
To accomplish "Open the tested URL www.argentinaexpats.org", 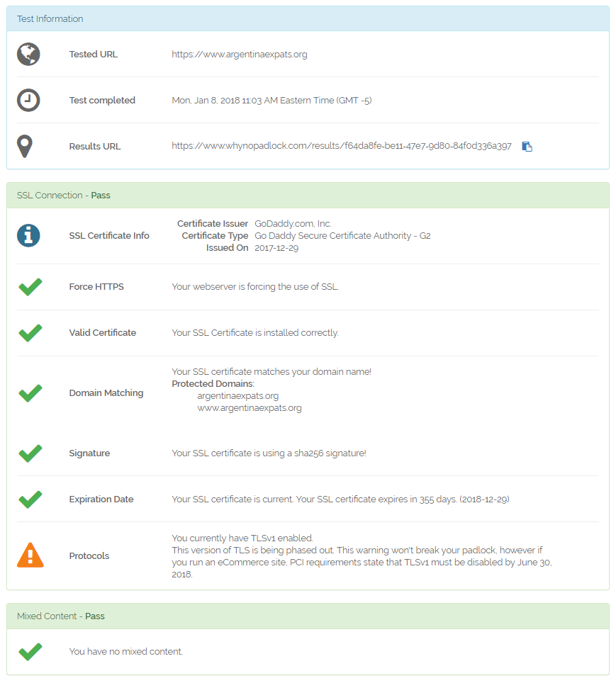I will coord(240,55).
